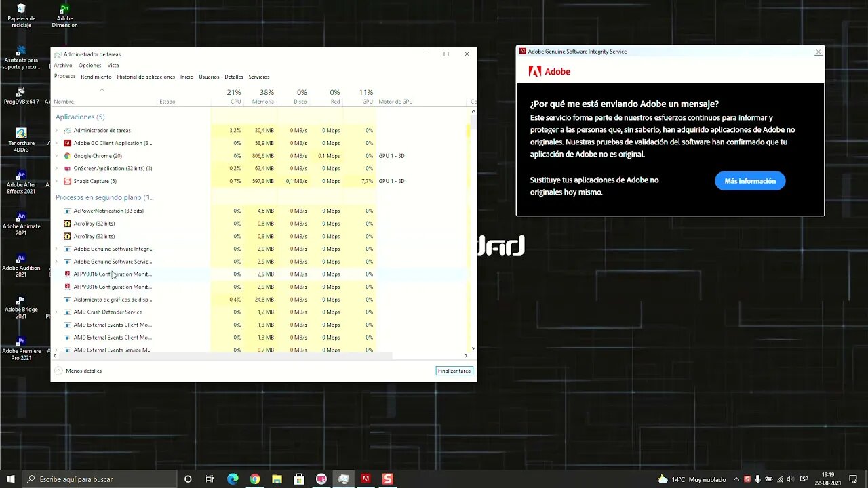Open the notification center icon
868x488 pixels.
coord(854,479)
